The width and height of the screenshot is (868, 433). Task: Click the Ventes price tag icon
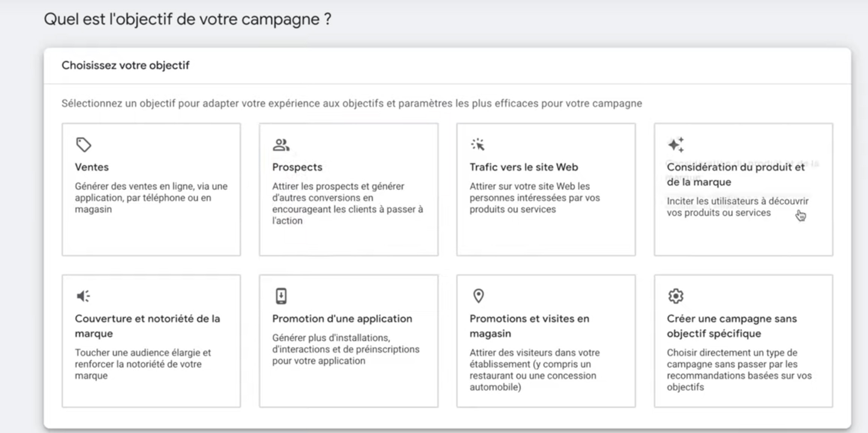84,145
